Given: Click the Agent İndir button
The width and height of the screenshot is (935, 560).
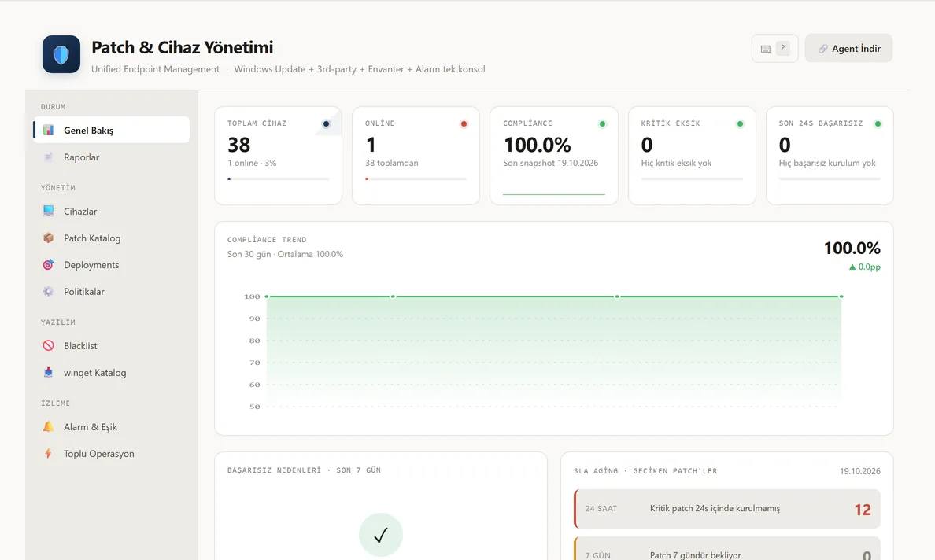Looking at the screenshot, I should tap(848, 48).
